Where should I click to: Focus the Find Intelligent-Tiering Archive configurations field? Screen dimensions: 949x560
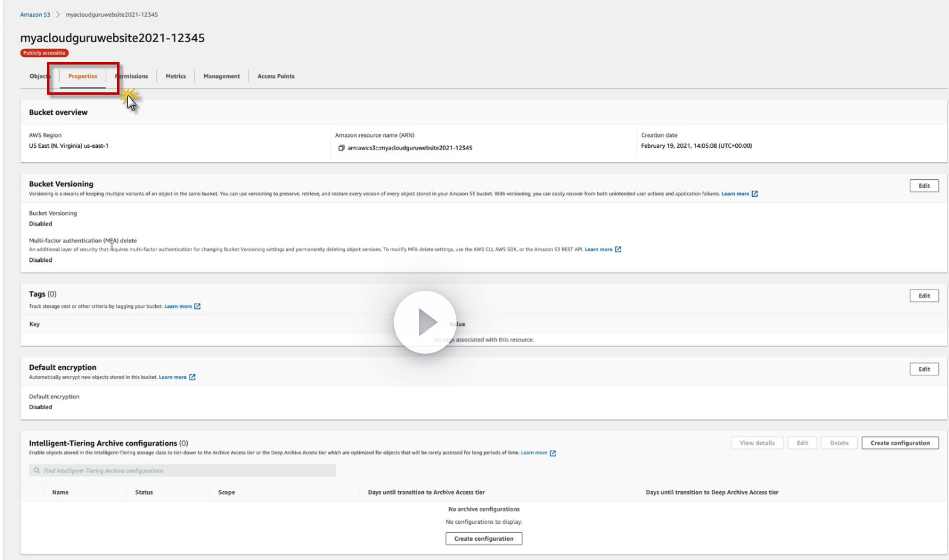pyautogui.click(x=182, y=471)
